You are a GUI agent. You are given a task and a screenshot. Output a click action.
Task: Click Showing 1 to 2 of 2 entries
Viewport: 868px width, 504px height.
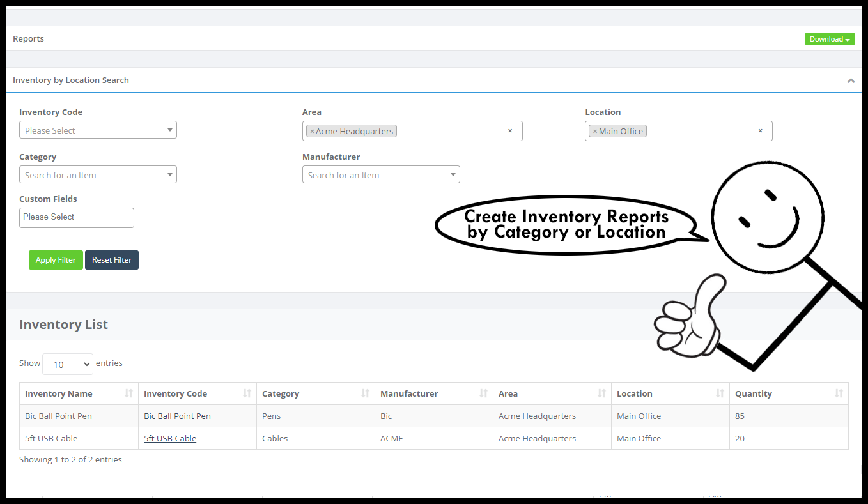click(x=70, y=460)
